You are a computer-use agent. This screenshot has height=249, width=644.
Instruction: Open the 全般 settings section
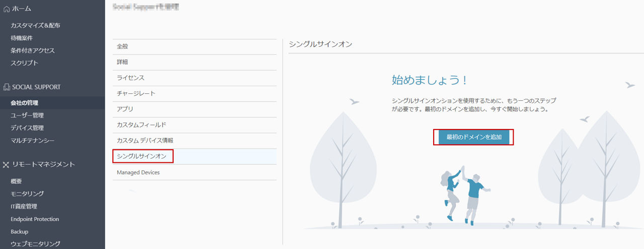194,46
